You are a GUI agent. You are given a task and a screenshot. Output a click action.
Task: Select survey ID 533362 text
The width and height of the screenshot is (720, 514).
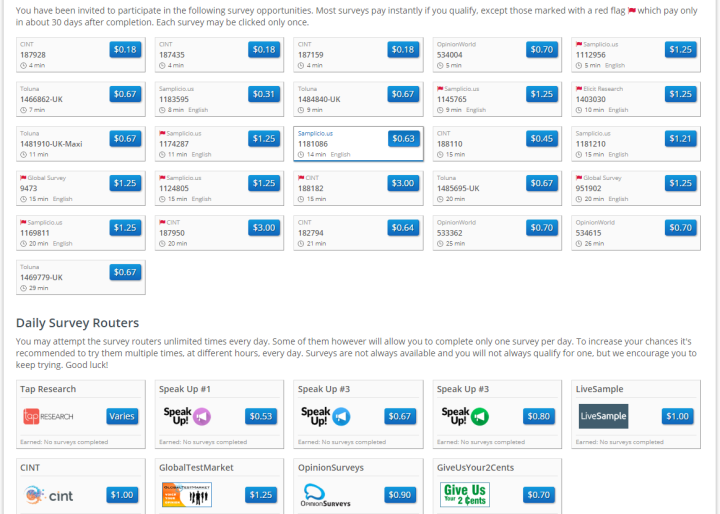click(450, 233)
